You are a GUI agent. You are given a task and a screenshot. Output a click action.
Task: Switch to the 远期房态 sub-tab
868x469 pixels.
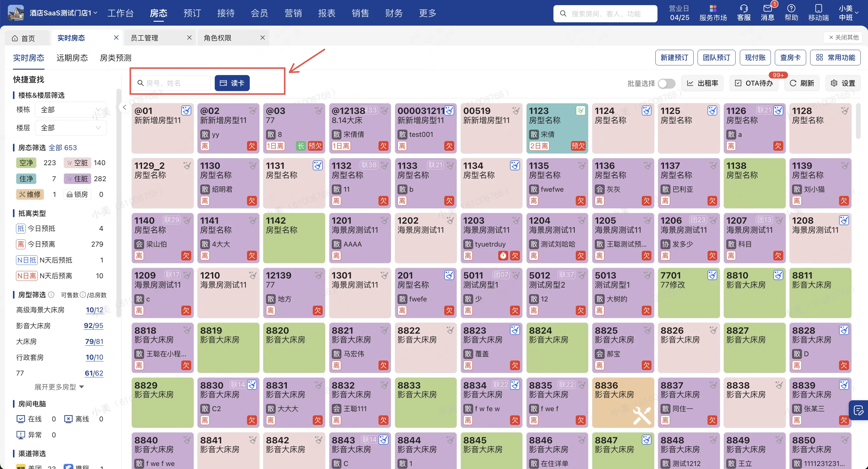[72, 58]
